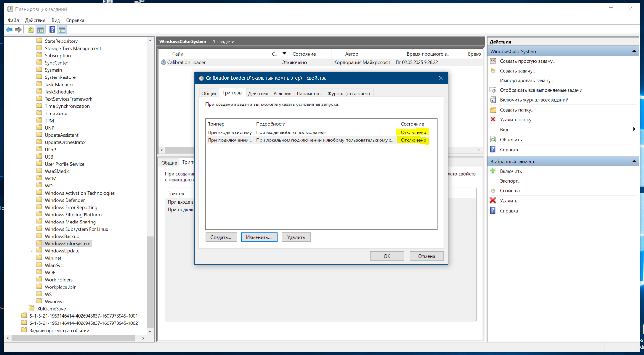Click the Отмена button

[x=426, y=256]
